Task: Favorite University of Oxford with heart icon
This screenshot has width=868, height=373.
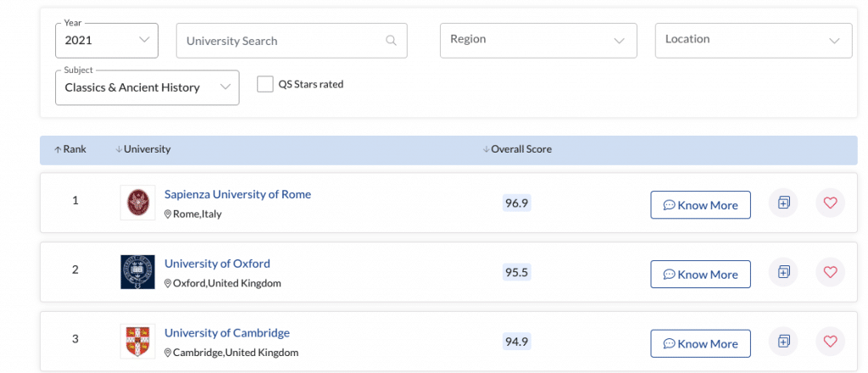Action: [831, 272]
